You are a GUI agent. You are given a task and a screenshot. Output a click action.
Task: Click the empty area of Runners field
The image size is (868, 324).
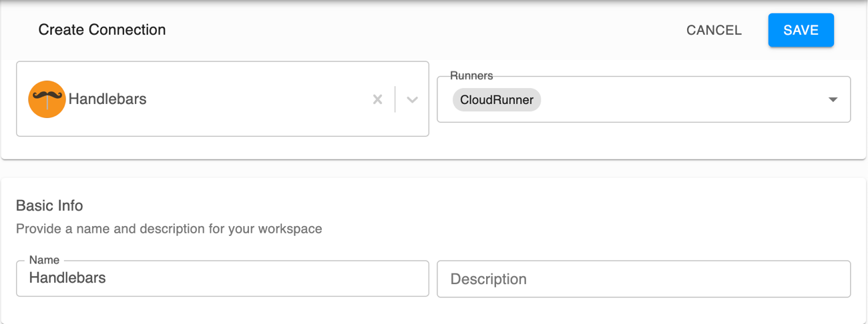pos(681,100)
